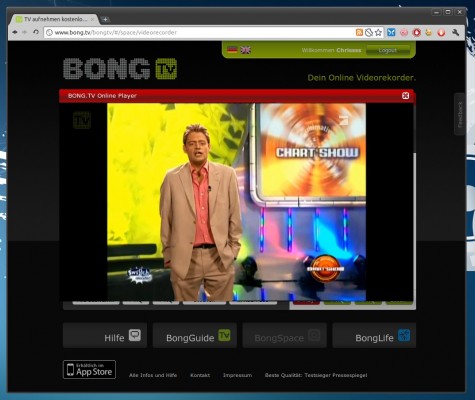Select the 'TV aufnehmen kostenlo...' tab
Image resolution: width=475 pixels, height=400 pixels.
click(x=55, y=19)
